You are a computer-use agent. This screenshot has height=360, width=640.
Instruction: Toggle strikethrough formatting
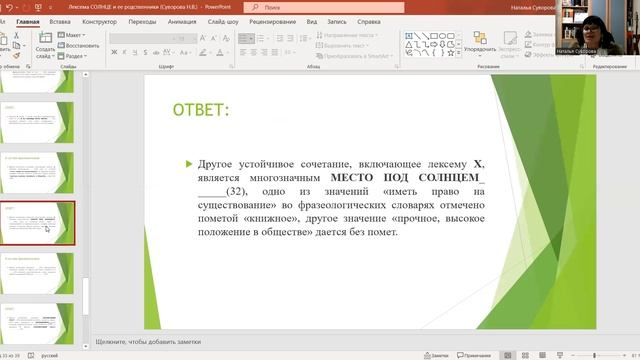(x=156, y=52)
